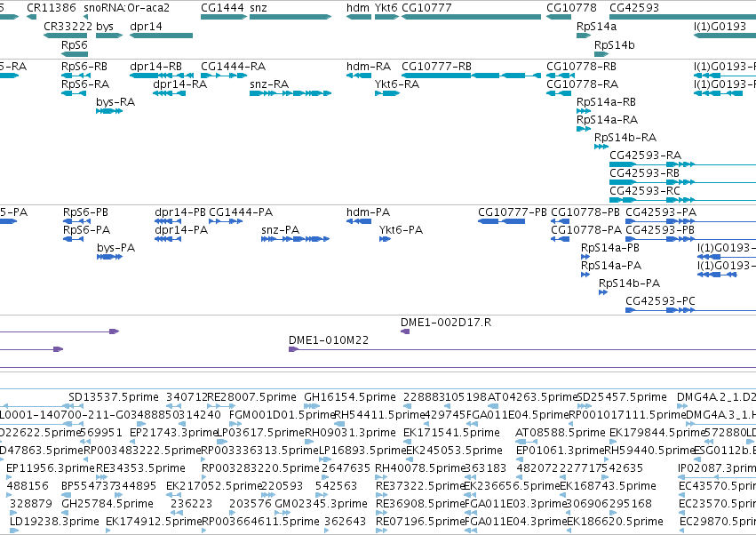
Task: Select the RpS14b gene glyph
Action: 601,54
